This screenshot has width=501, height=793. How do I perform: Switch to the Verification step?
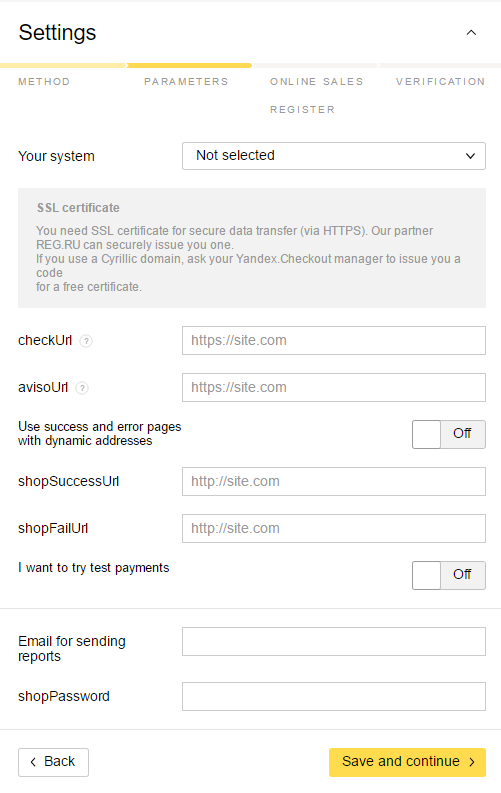pyautogui.click(x=440, y=81)
